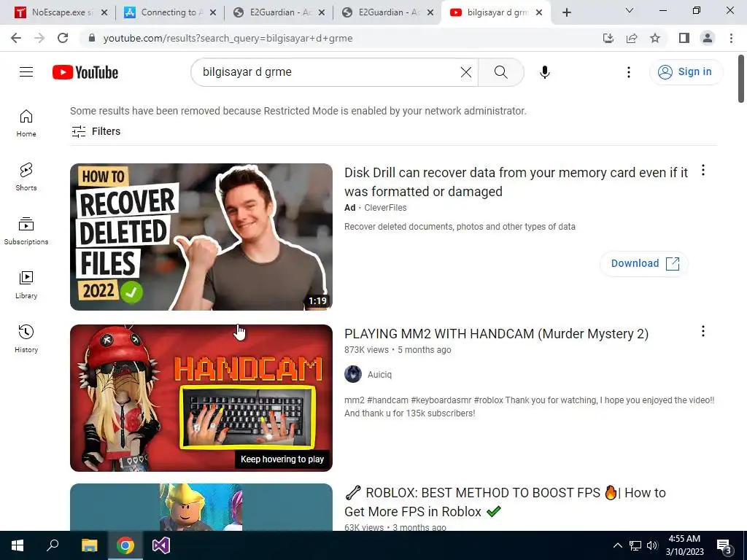Click Download button on Disk Drill ad

[644, 263]
